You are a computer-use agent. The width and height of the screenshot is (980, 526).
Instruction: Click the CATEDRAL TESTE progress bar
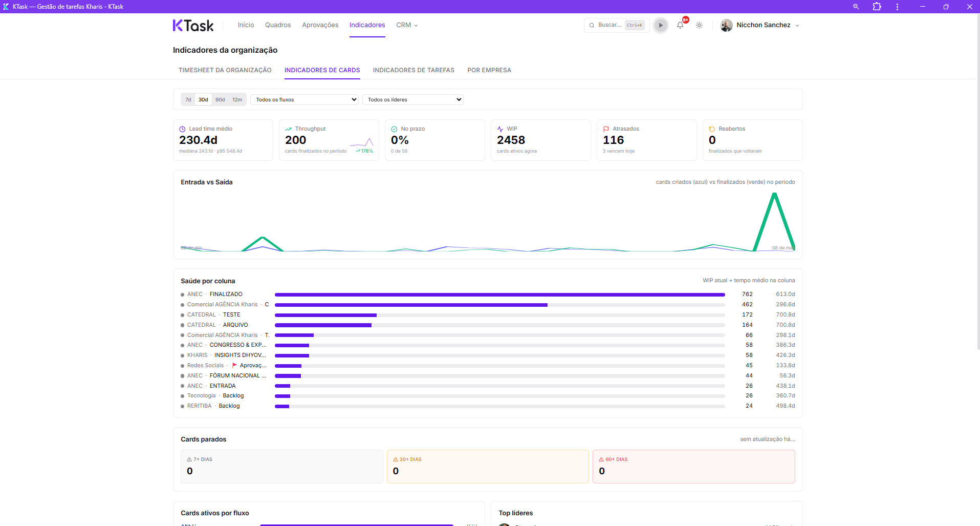click(500, 315)
